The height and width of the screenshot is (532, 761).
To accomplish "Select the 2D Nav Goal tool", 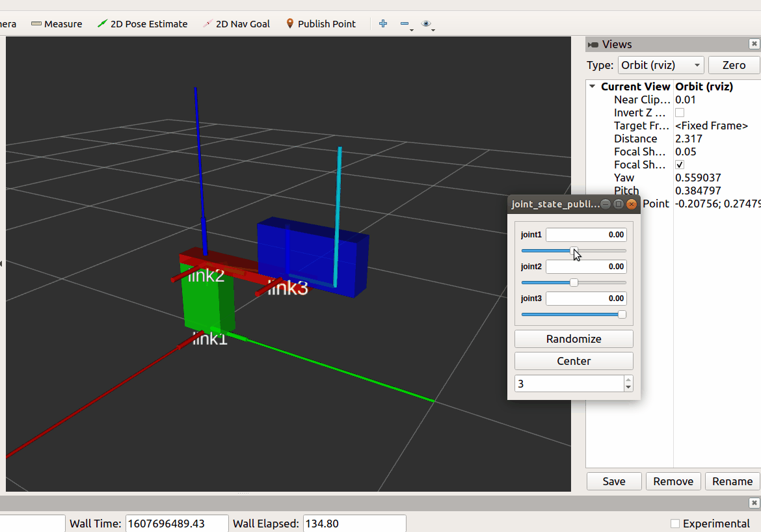I will click(x=237, y=23).
